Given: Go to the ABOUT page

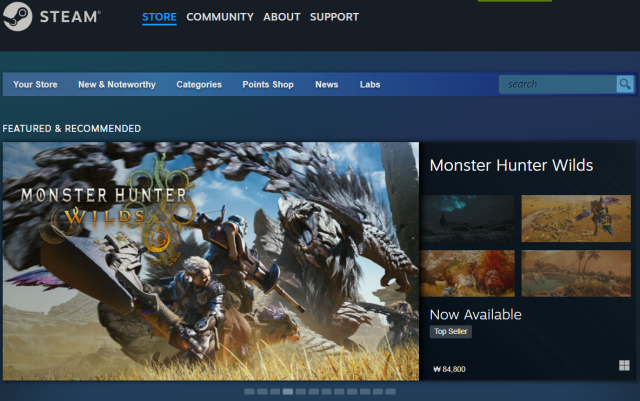Looking at the screenshot, I should click(282, 17).
